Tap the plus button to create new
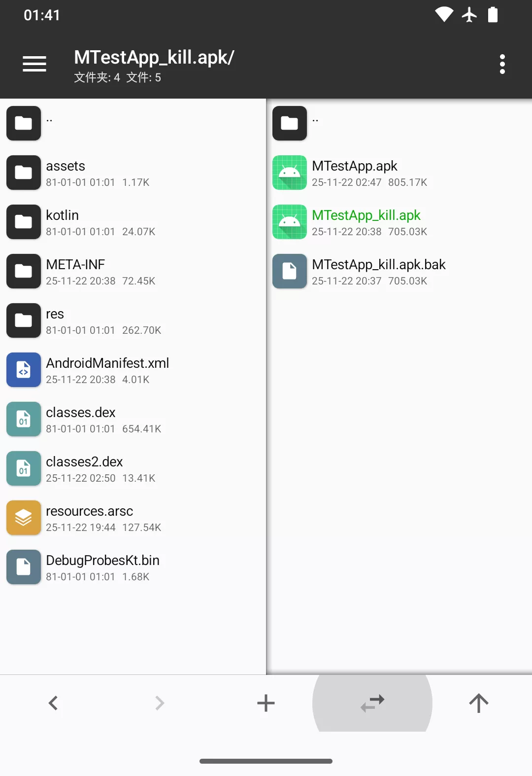 click(266, 703)
